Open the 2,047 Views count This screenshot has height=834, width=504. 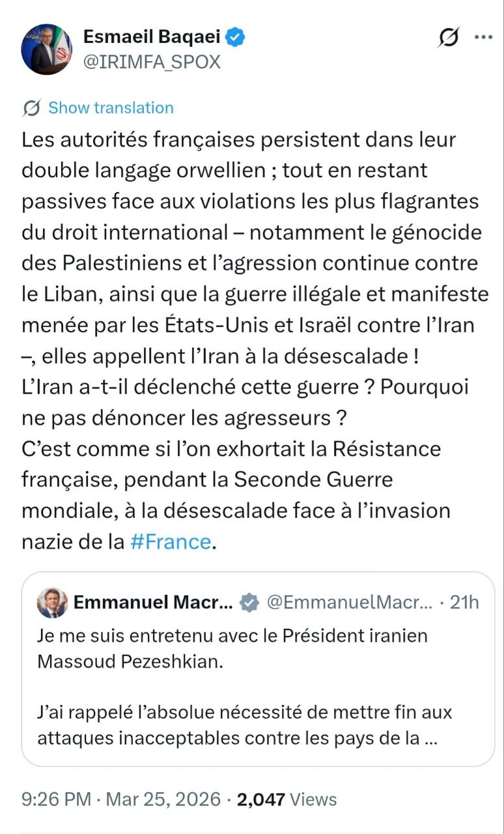click(287, 799)
